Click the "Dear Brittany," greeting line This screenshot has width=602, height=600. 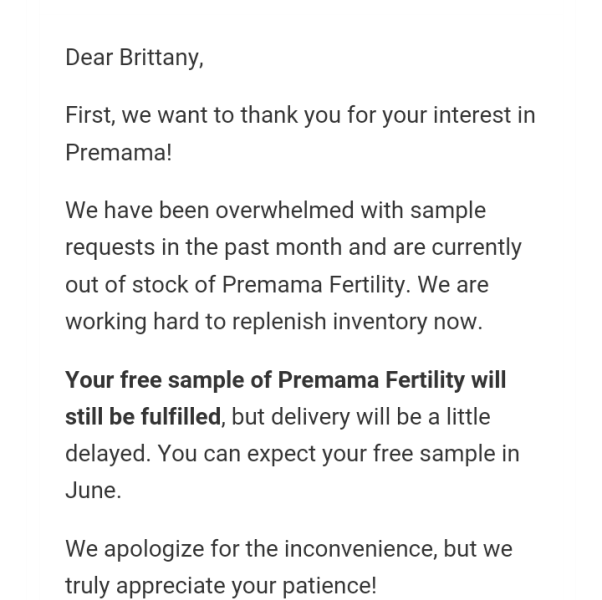134,57
